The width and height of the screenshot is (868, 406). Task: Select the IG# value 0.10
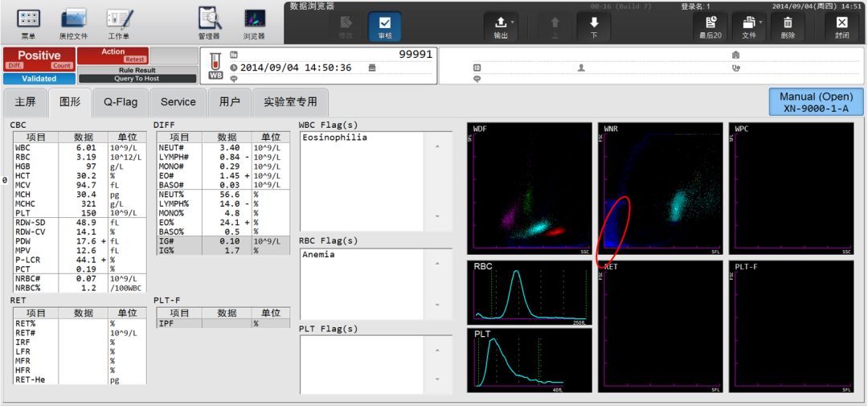228,241
